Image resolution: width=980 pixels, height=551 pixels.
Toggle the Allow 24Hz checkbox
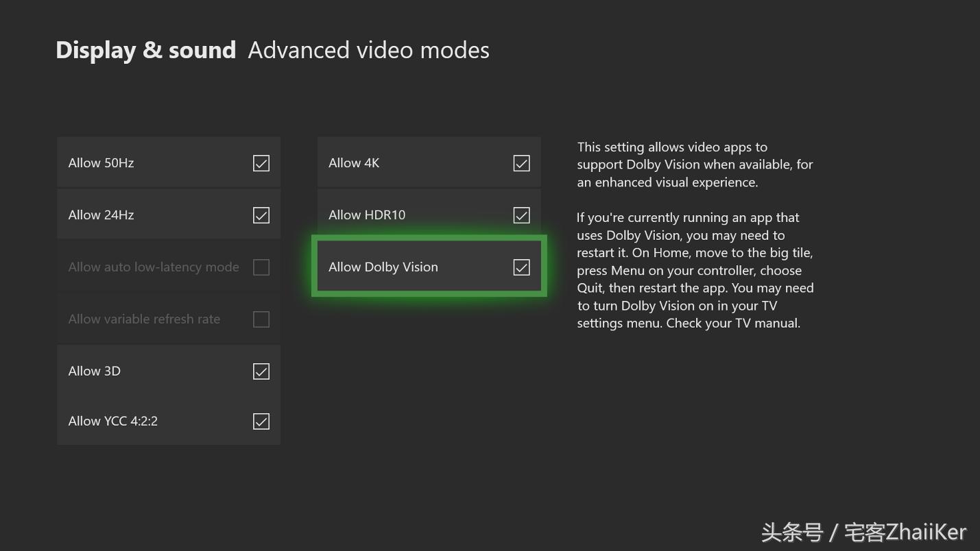coord(261,215)
